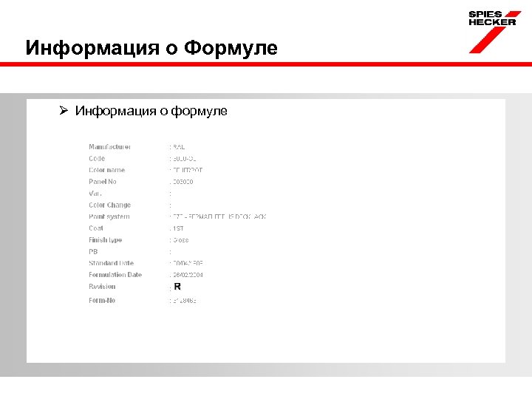The height and width of the screenshot is (399, 532).
Task: Click the Color name value
Action: (x=188, y=170)
